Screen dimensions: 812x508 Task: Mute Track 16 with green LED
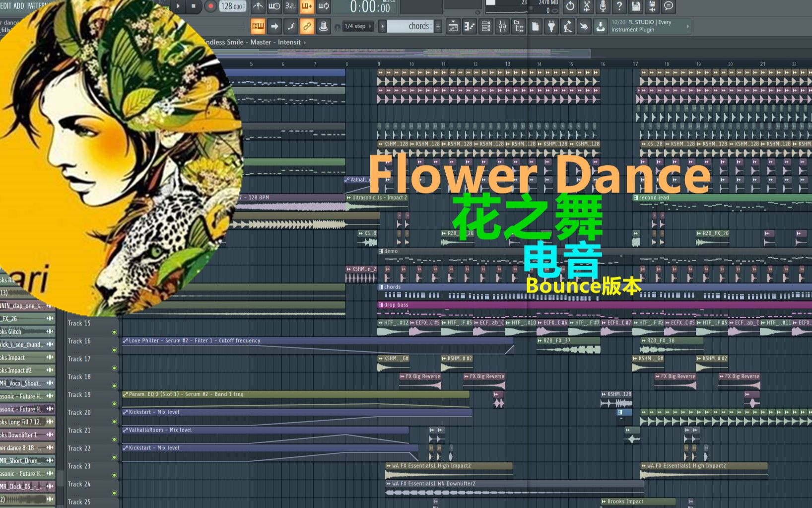114,350
